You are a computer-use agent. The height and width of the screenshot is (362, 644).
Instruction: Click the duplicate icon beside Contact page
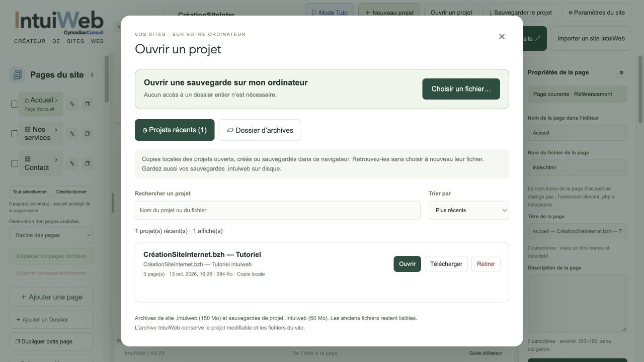[x=87, y=163]
